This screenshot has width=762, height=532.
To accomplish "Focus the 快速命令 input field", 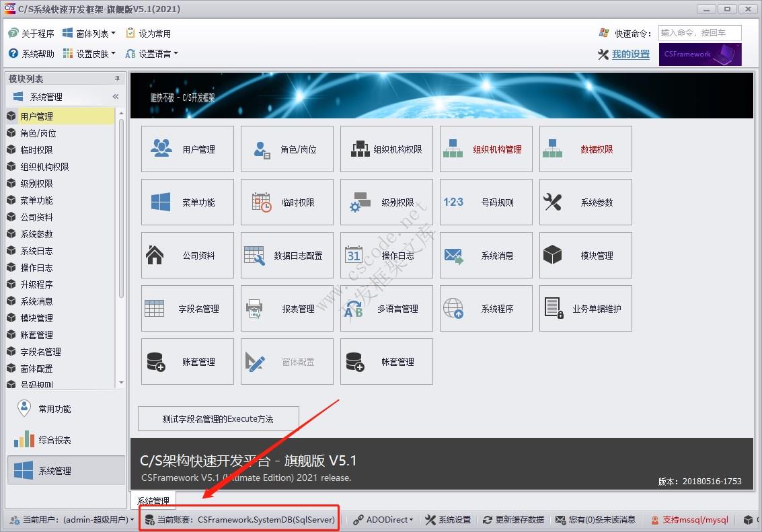I will pos(699,33).
